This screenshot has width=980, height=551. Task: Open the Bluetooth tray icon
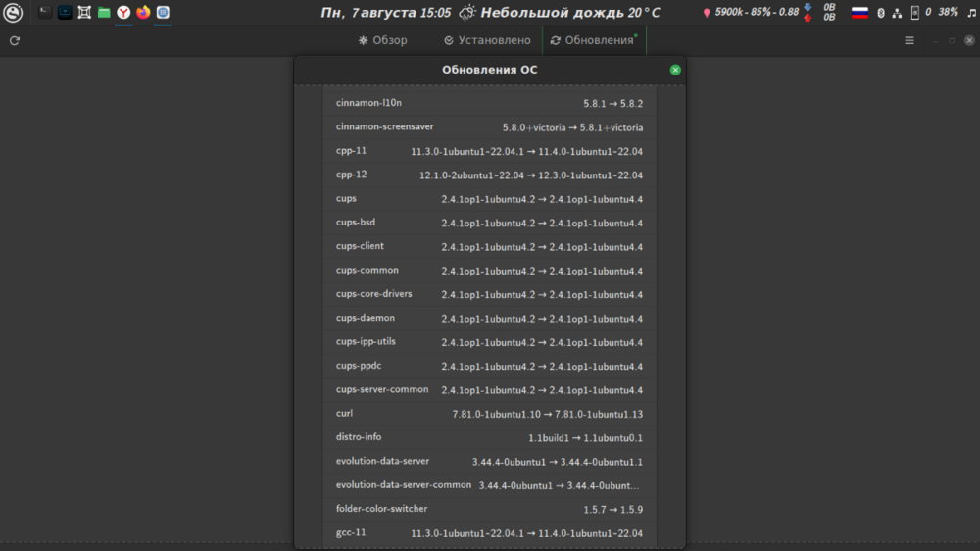pyautogui.click(x=880, y=13)
